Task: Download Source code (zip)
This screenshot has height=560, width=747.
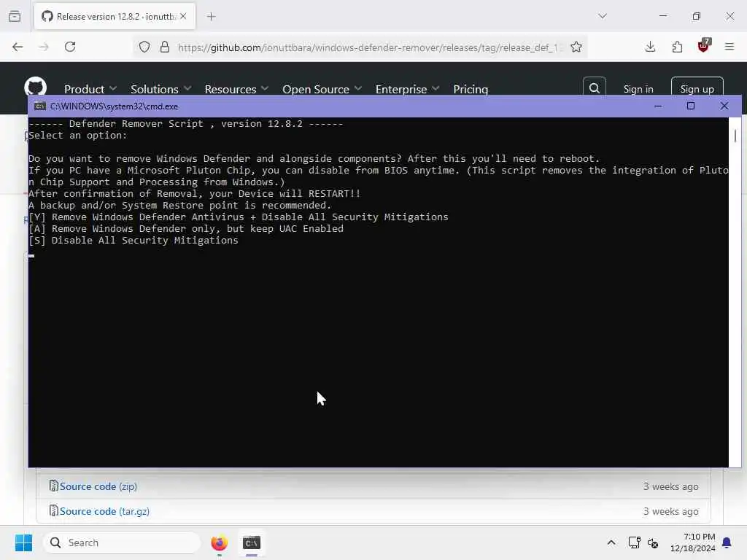Action: click(98, 486)
